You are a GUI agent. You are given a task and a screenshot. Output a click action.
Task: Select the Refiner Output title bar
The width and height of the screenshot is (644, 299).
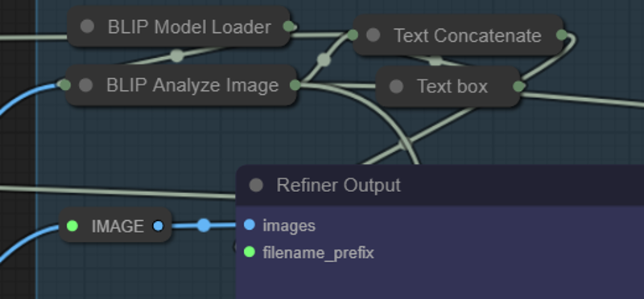[x=440, y=185]
